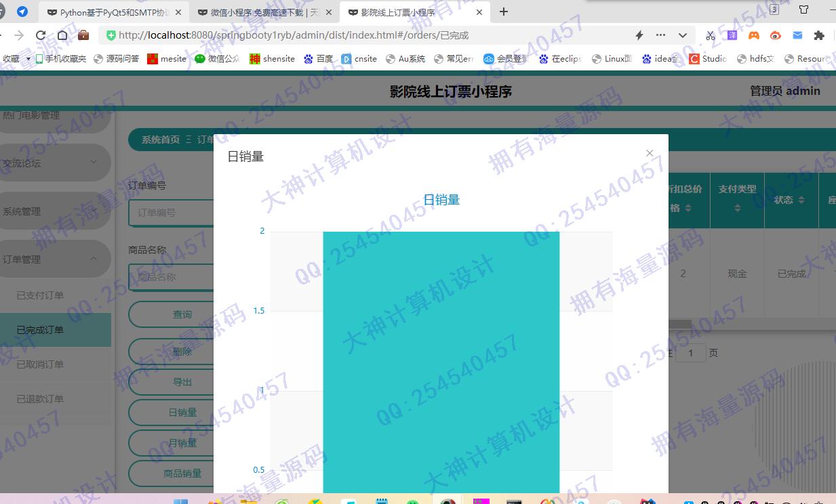Image resolution: width=836 pixels, height=504 pixels.
Task: Click the 日销量 button
Action: tap(172, 413)
